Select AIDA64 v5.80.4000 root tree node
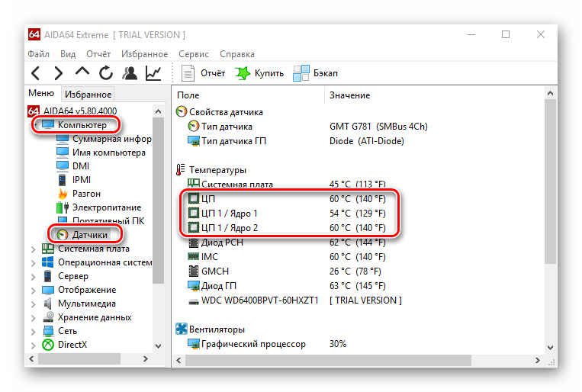 click(x=72, y=111)
